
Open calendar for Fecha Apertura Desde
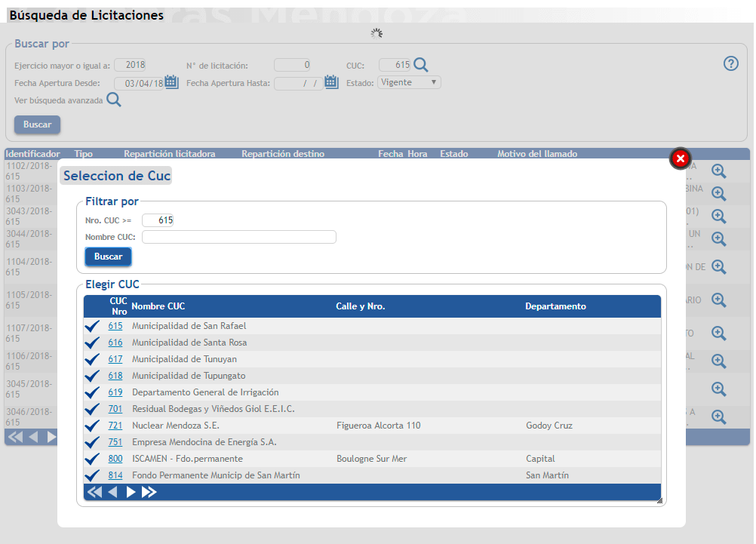tap(171, 81)
